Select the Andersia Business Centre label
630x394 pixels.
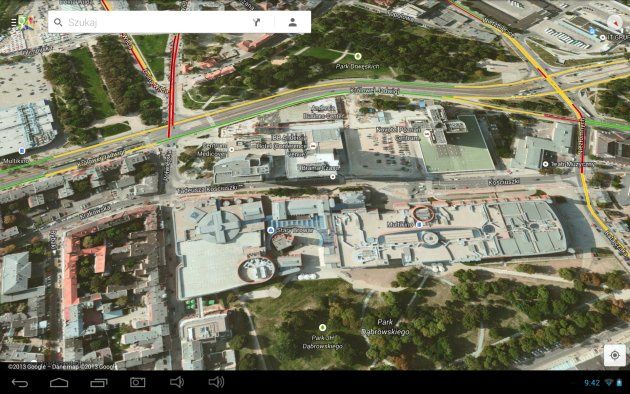click(324, 112)
